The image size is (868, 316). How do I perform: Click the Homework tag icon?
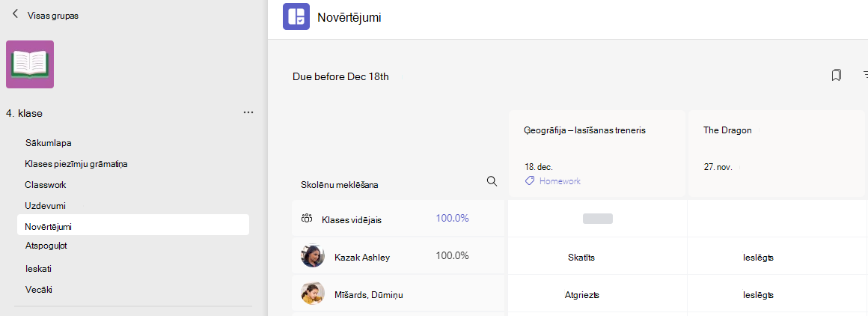pos(530,180)
